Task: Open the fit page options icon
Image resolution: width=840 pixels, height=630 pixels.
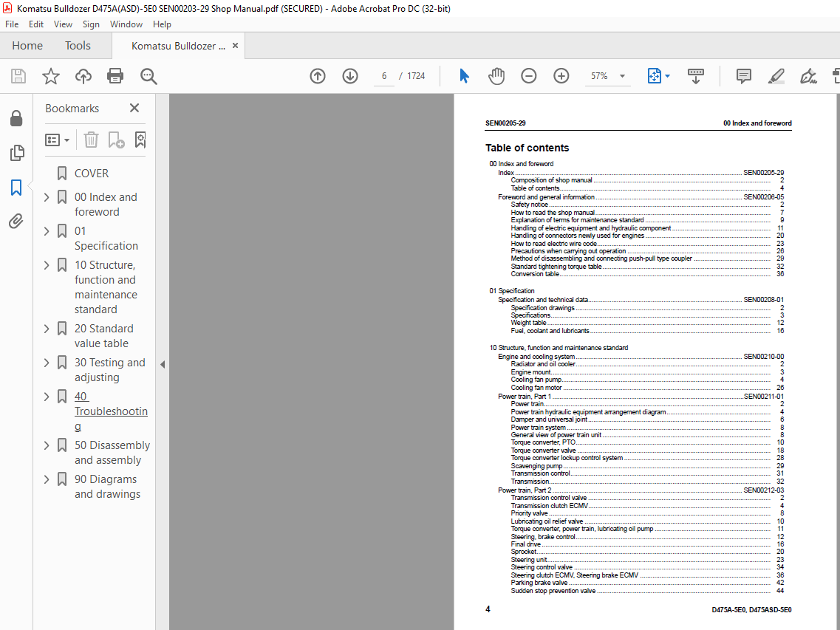Action: [654, 76]
